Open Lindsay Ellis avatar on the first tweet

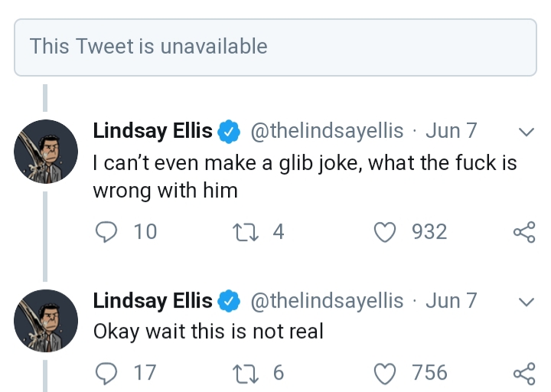(46, 151)
